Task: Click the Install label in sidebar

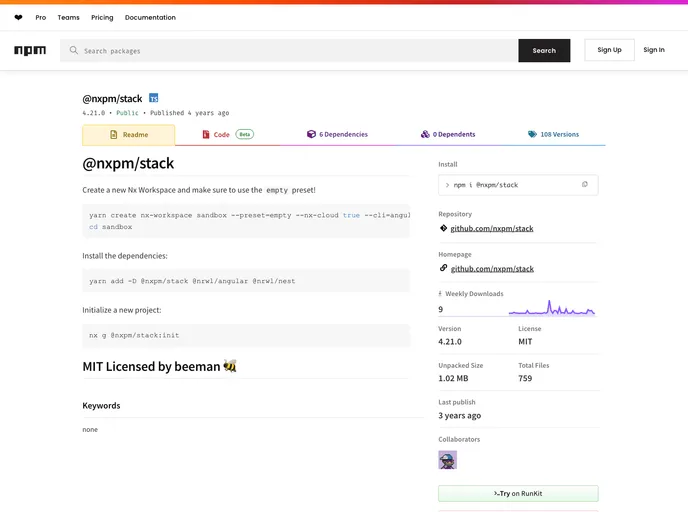Action: point(448,164)
